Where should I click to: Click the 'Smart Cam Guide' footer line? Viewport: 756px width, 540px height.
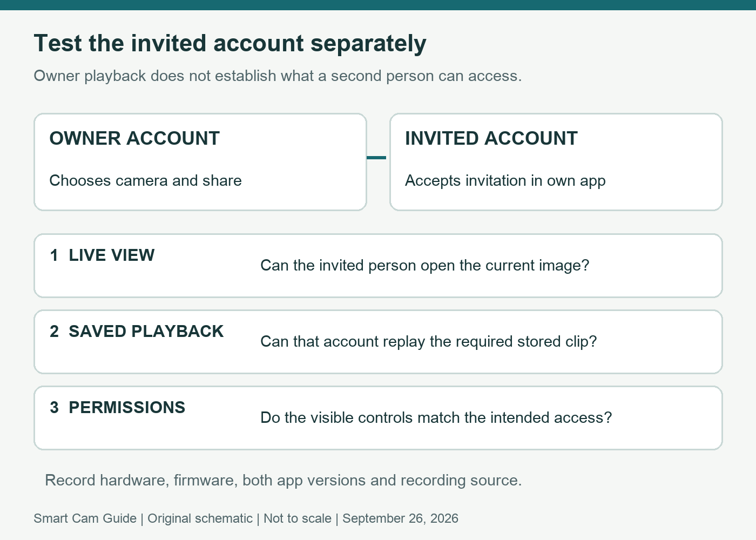(x=246, y=518)
